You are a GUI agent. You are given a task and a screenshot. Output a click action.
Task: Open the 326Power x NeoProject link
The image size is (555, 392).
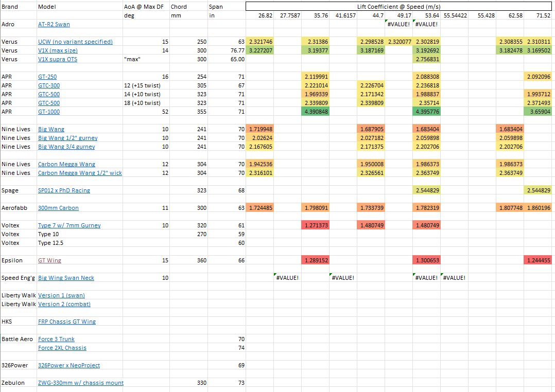pos(69,365)
